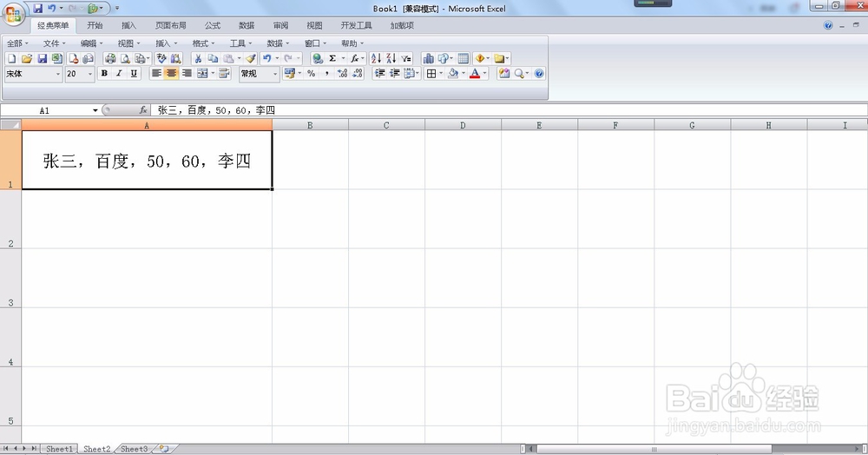Image resolution: width=868 pixels, height=455 pixels.
Task: Open the 格式 classic menu
Action: coord(203,43)
